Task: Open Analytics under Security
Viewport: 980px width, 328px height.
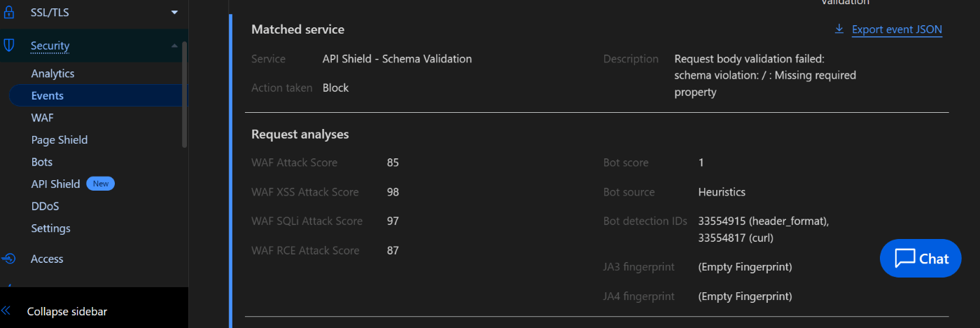Action: 52,74
